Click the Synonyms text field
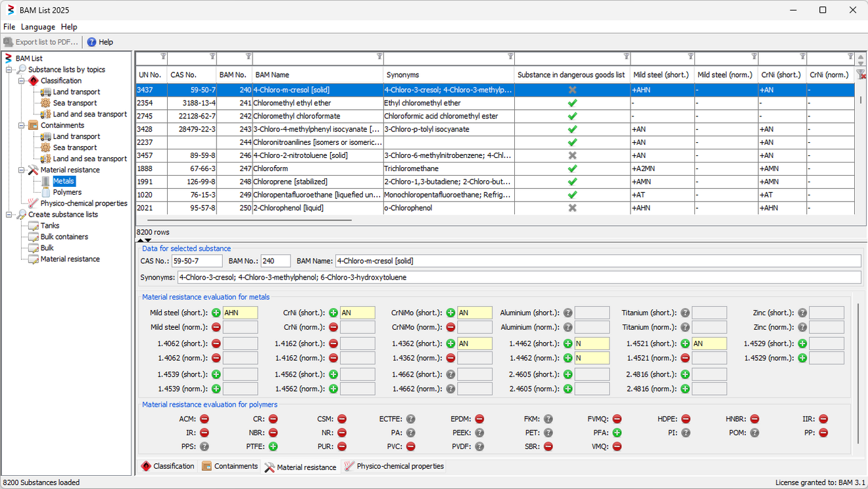Viewport: 868px width, 489px height. tap(519, 277)
